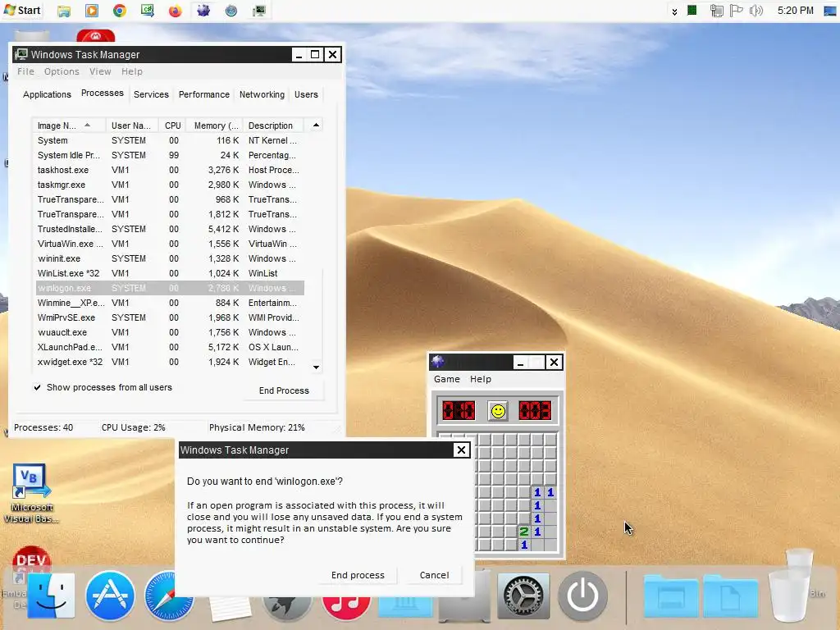Open the Action Center flag icon
Viewport: 840px width, 630px height.
737,10
